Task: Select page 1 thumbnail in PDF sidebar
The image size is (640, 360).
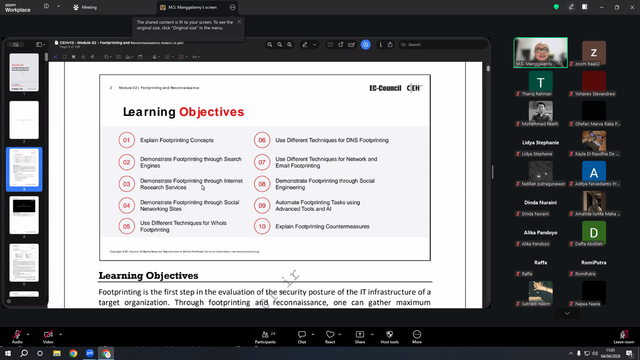Action: [24, 72]
